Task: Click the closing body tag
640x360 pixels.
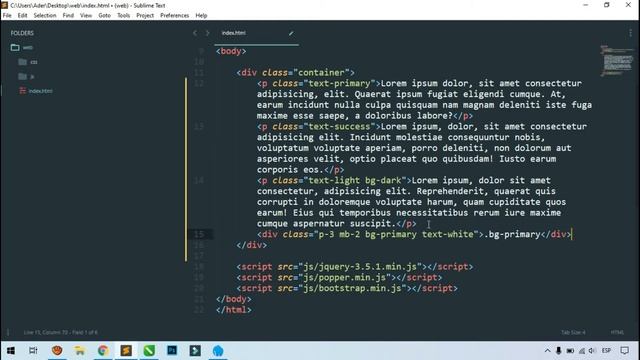Action: [x=233, y=299]
